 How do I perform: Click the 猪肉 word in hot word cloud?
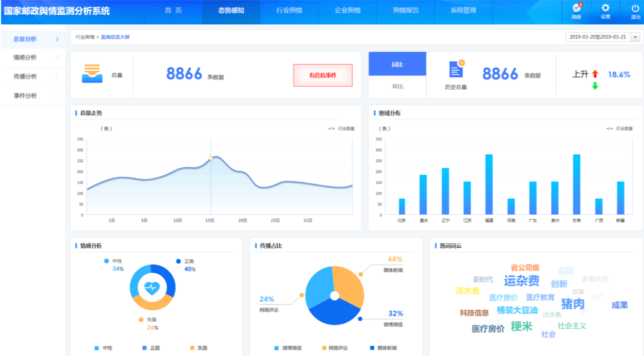tap(572, 304)
